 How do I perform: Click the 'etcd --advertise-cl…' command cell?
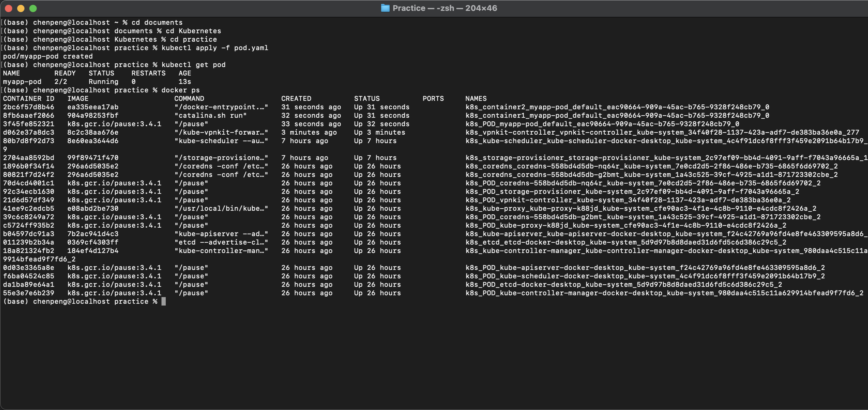[x=221, y=242]
